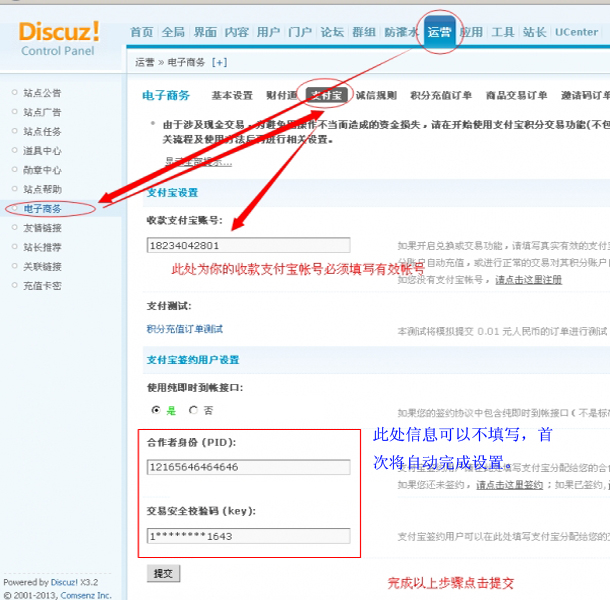The height and width of the screenshot is (600, 610).
Task: Open the 用户 top navigation tab
Action: (x=268, y=32)
